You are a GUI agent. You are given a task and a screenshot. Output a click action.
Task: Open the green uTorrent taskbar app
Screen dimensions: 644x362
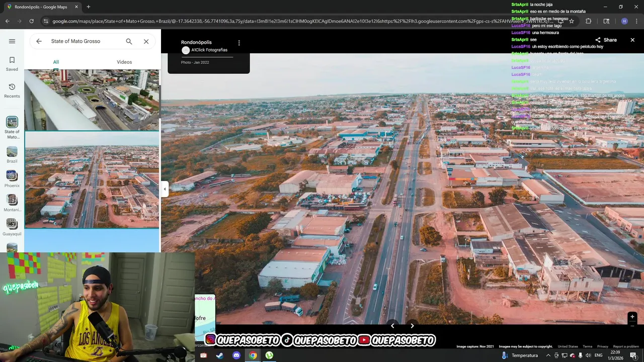(270, 355)
